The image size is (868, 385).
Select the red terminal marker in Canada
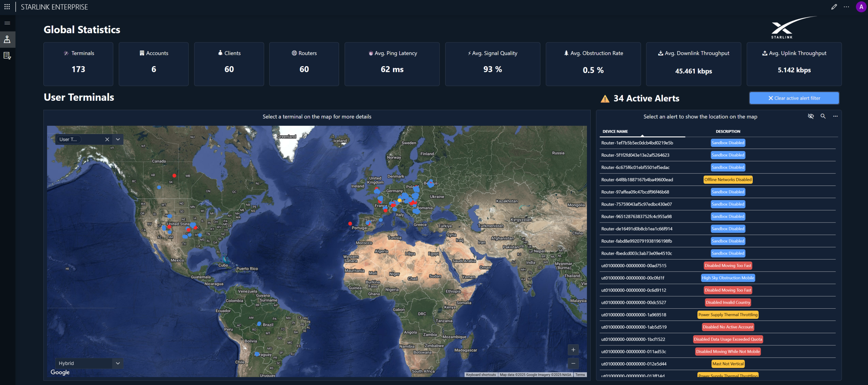click(174, 176)
